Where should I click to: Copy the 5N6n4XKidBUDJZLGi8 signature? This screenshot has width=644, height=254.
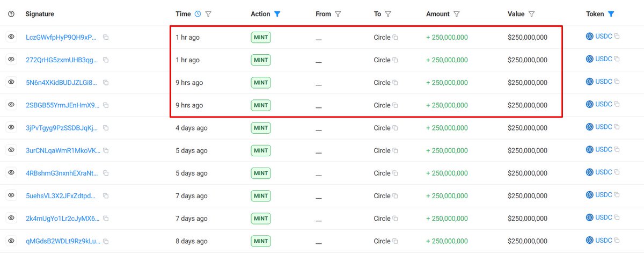106,83
